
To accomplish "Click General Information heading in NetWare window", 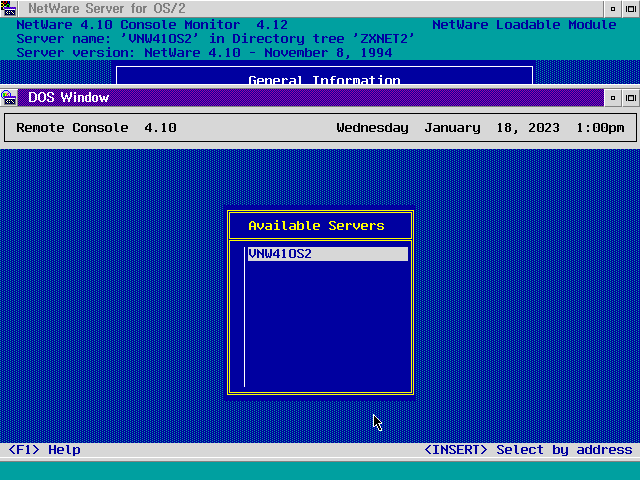I will [x=324, y=80].
